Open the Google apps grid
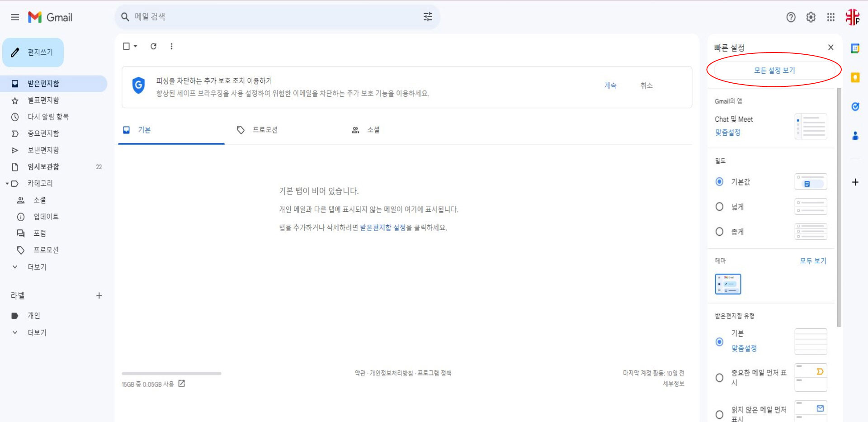 coord(831,17)
